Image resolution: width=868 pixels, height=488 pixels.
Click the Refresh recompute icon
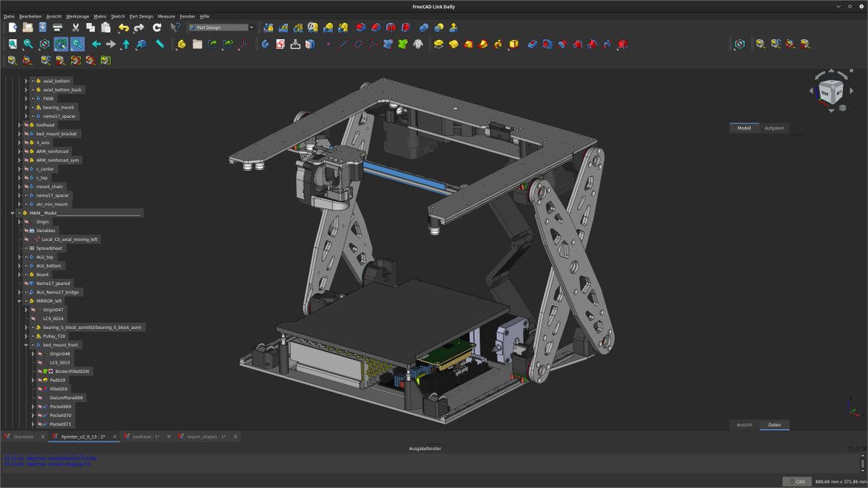pyautogui.click(x=157, y=27)
